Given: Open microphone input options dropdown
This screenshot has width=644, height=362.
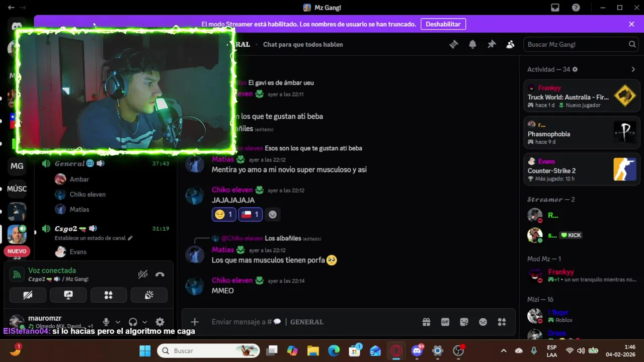Looking at the screenshot, I should coord(118,322).
